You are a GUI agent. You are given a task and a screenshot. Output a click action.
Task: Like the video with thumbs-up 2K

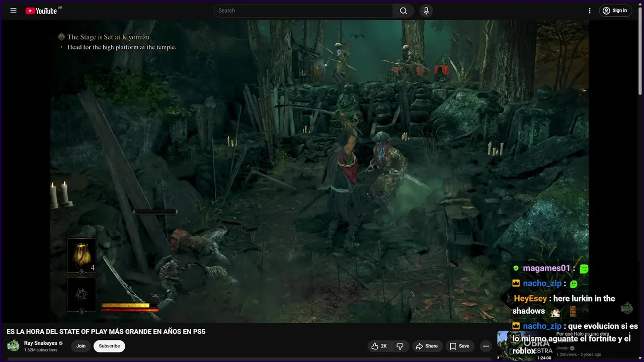click(379, 346)
